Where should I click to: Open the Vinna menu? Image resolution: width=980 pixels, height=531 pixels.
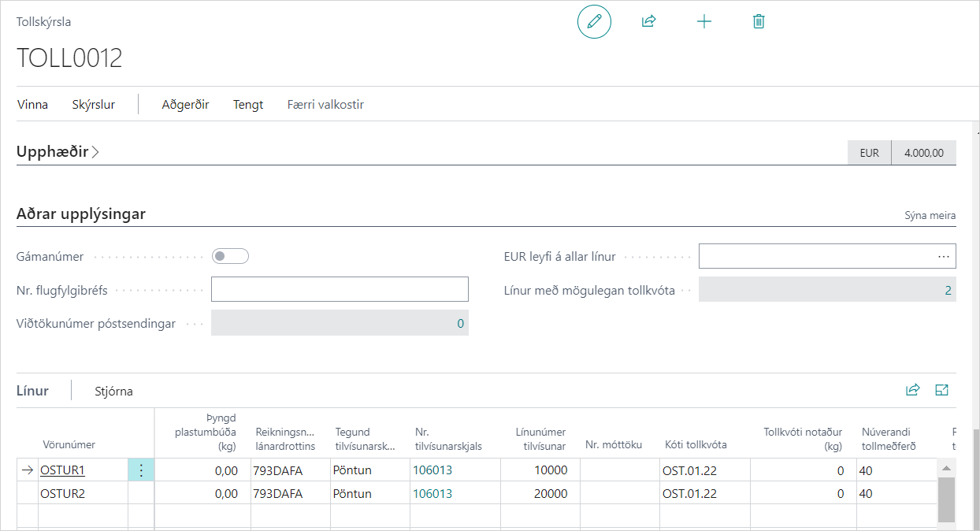pos(32,104)
